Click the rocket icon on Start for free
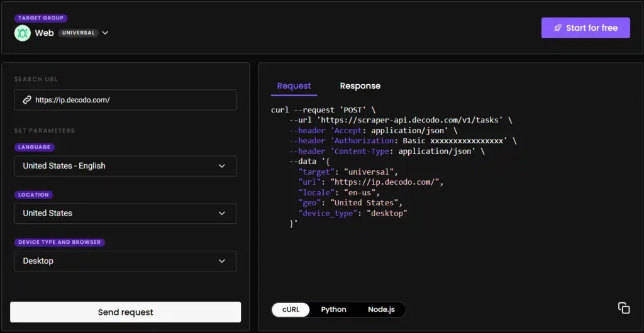This screenshot has height=333, width=644. coord(558,28)
